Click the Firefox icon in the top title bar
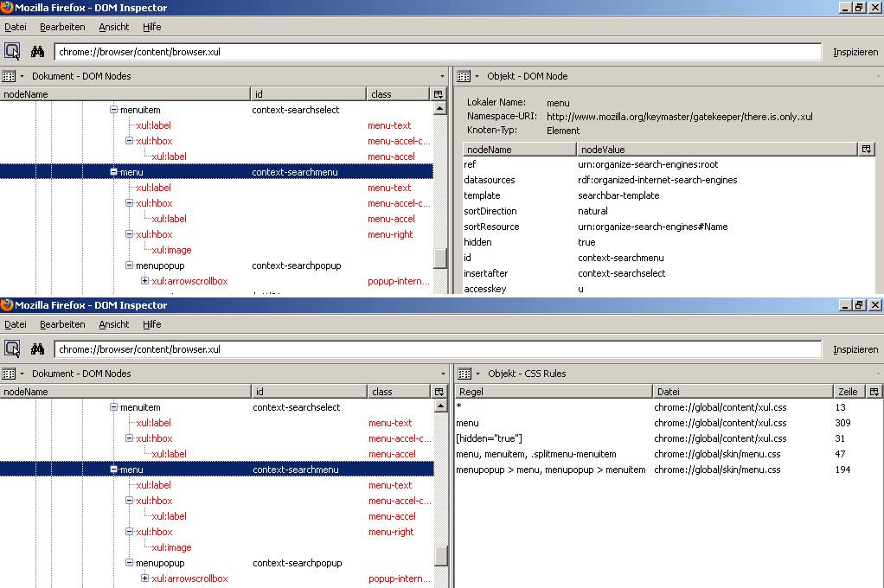884x588 pixels. 7,8
